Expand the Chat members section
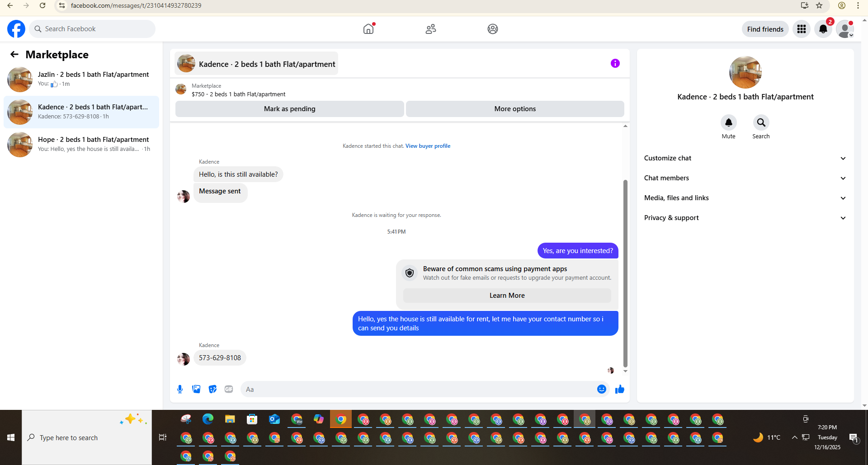The width and height of the screenshot is (868, 465). (x=745, y=178)
